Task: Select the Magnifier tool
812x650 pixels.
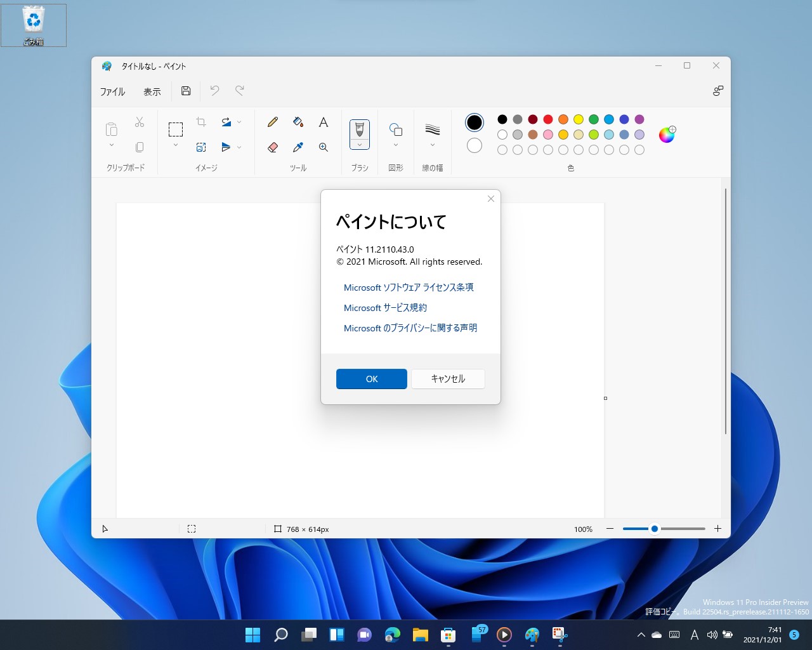Action: pyautogui.click(x=324, y=147)
